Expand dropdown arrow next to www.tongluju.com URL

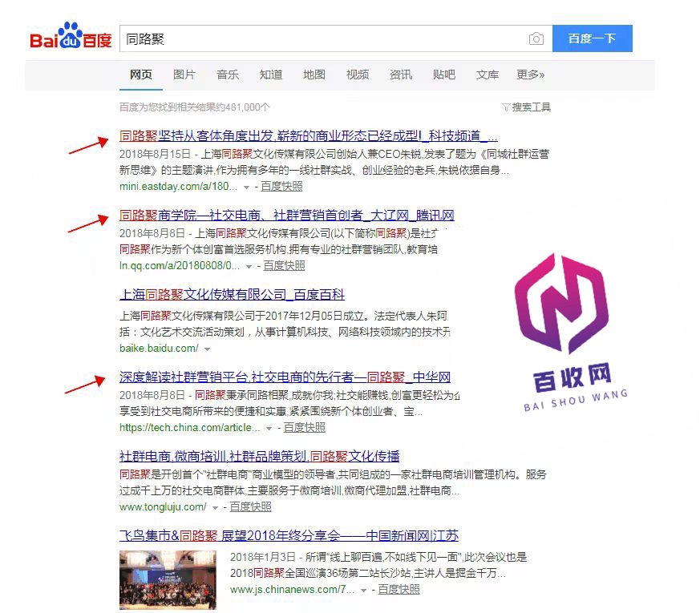click(215, 508)
